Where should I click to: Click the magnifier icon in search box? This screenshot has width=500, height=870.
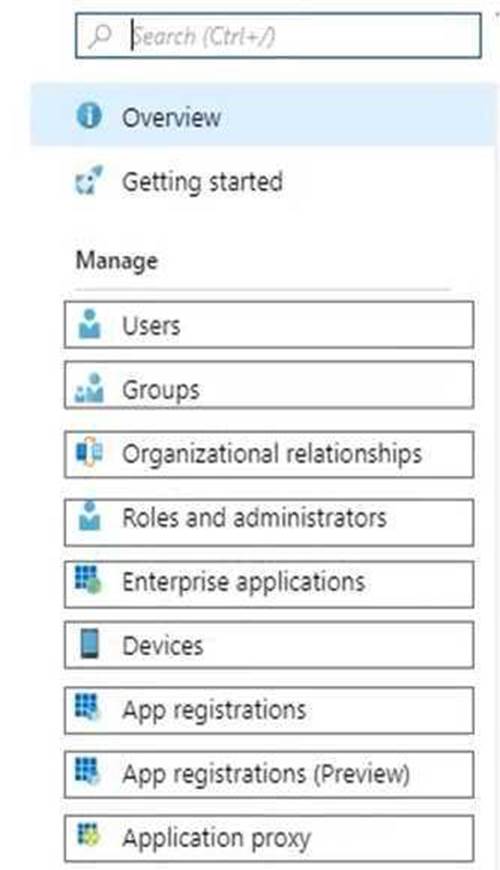click(x=100, y=36)
